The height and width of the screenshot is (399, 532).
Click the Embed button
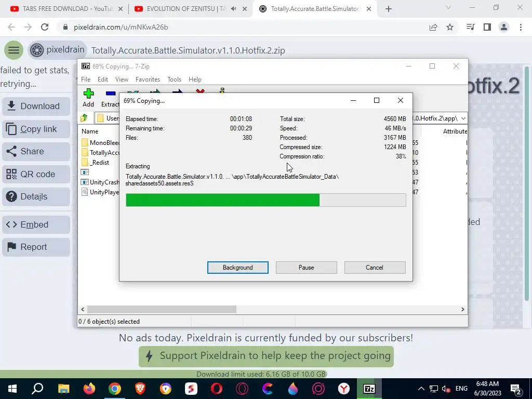[x=36, y=224]
